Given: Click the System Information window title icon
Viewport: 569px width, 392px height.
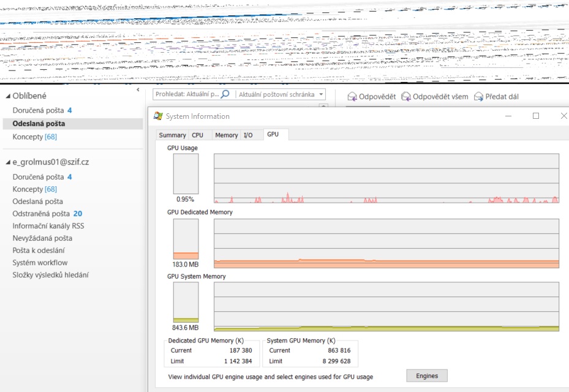Looking at the screenshot, I should point(158,116).
